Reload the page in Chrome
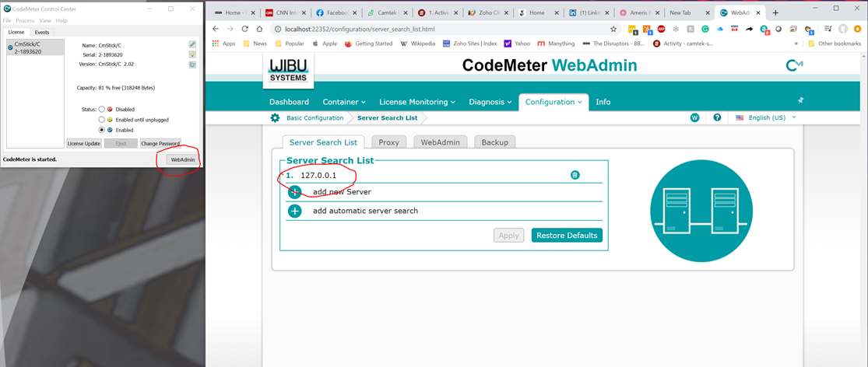Screen dimensions: 868x367 [244, 29]
